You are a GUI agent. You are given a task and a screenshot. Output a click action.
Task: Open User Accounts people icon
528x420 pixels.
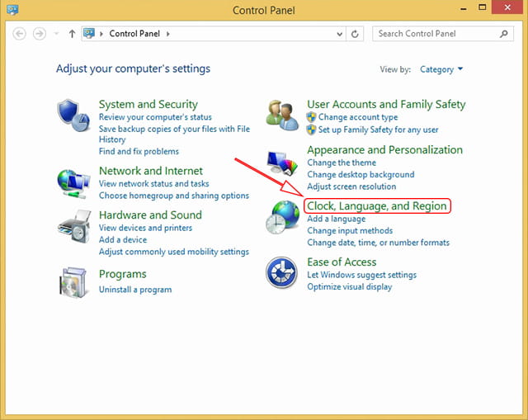(282, 116)
